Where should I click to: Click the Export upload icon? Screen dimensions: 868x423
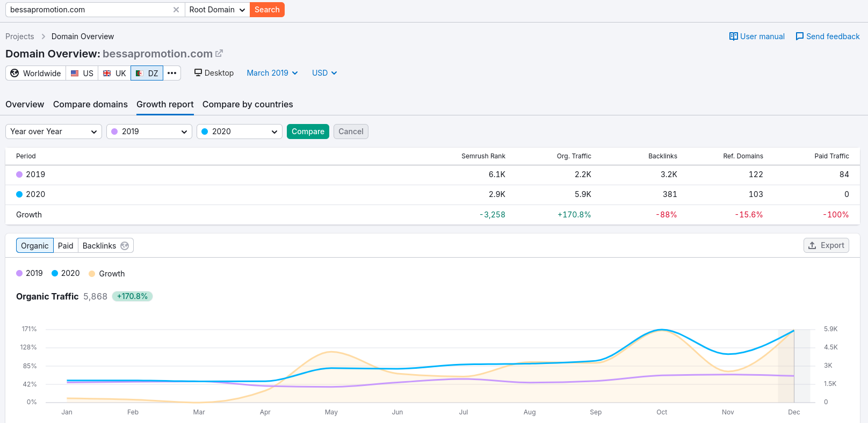tap(812, 245)
